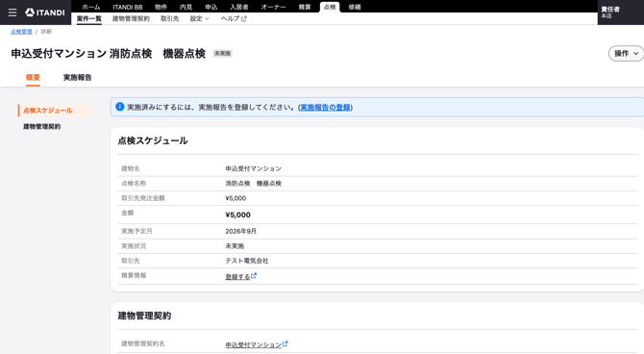The width and height of the screenshot is (644, 354).
Task: Open the ITANDI BB top menu
Action: 128,7
